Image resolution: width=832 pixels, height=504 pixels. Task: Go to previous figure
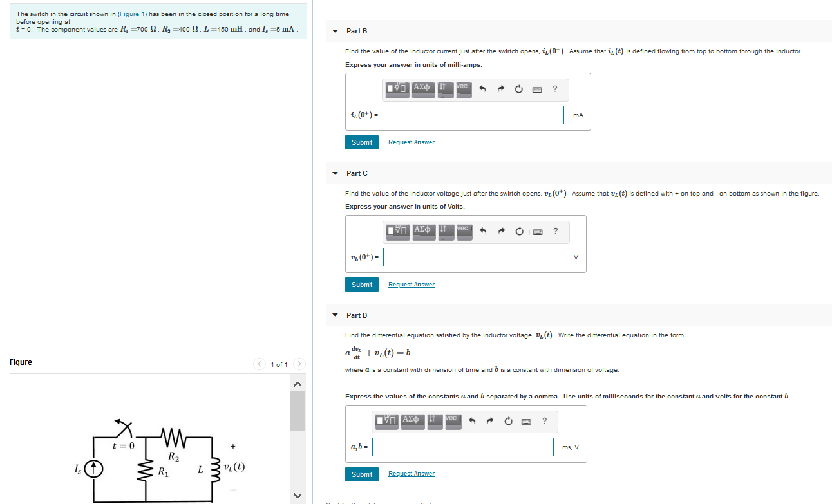click(x=260, y=364)
